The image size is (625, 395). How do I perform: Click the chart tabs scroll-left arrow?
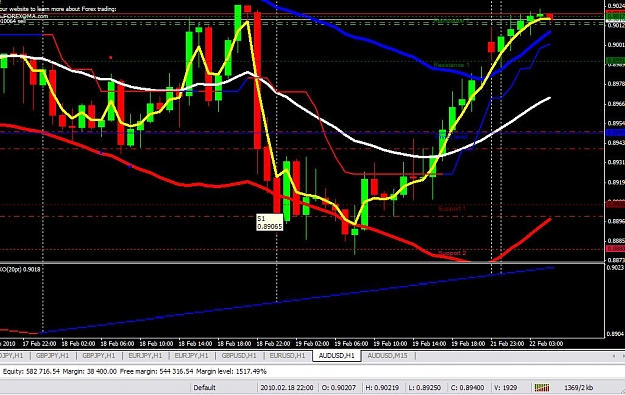(613, 356)
